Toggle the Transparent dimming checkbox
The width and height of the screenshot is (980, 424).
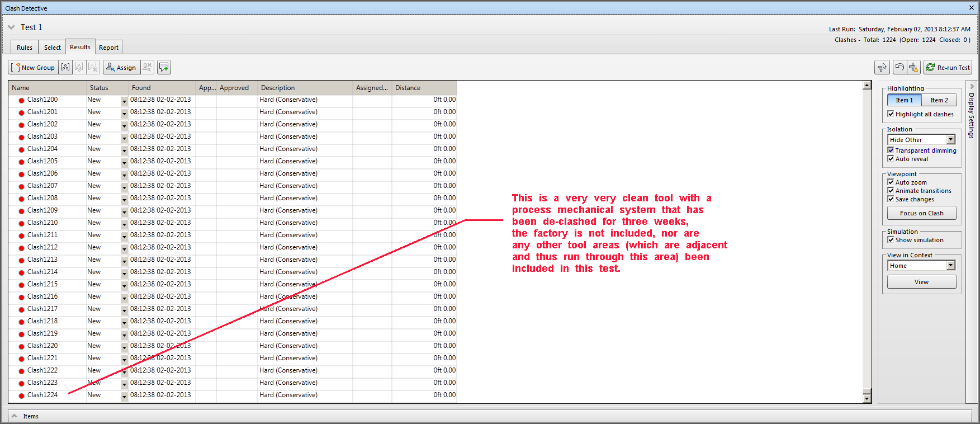point(891,150)
